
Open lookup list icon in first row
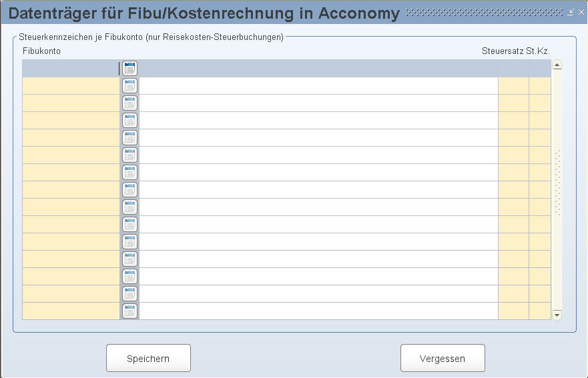click(x=129, y=68)
